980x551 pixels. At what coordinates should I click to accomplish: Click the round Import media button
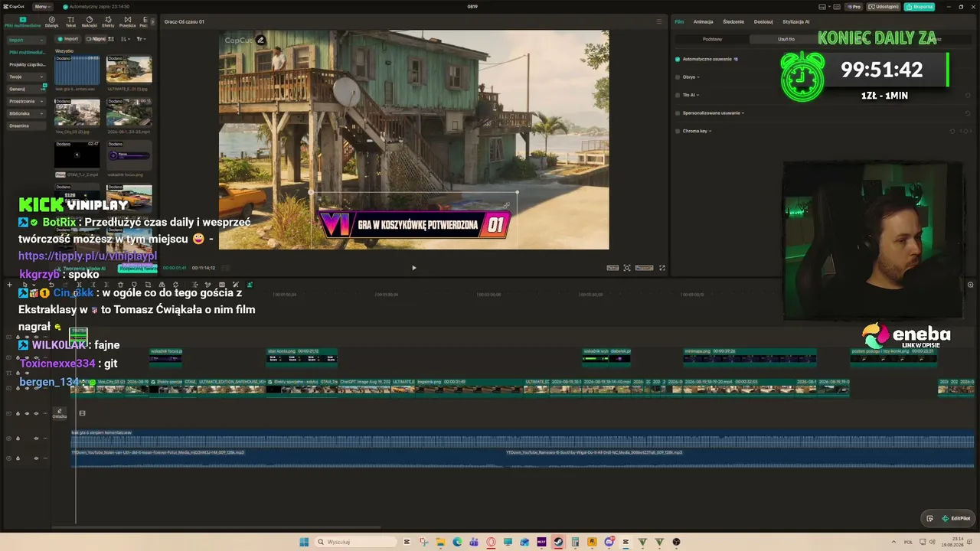[68, 39]
